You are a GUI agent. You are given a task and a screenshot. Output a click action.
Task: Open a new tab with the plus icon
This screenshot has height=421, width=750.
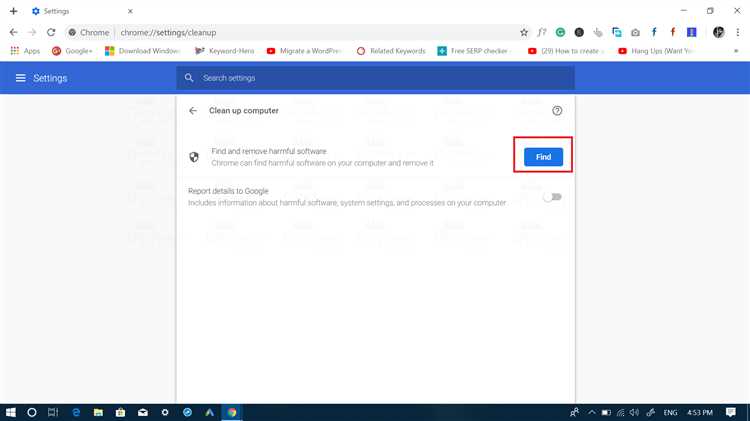pos(13,11)
